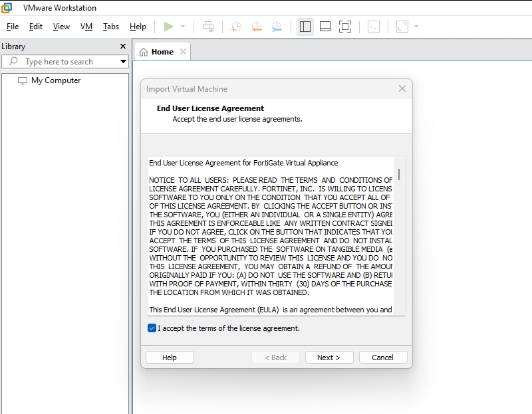Image resolution: width=532 pixels, height=414 pixels.
Task: Open the VM menu
Action: coord(87,27)
